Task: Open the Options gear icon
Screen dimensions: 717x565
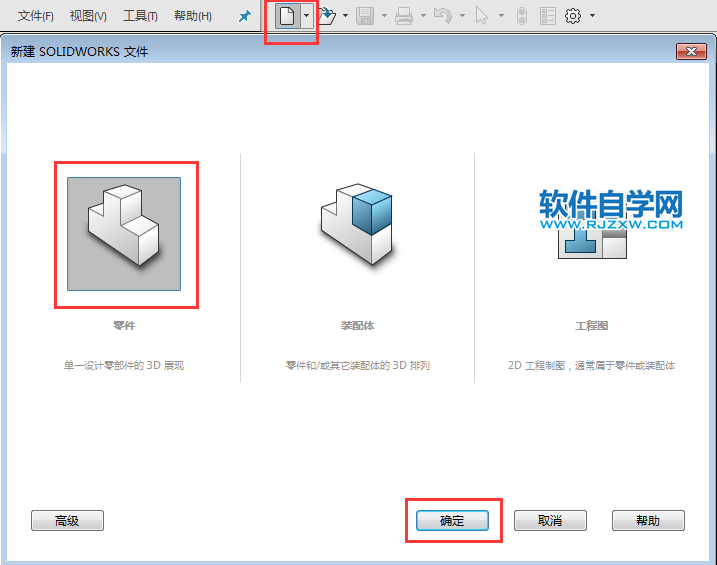Action: 573,16
